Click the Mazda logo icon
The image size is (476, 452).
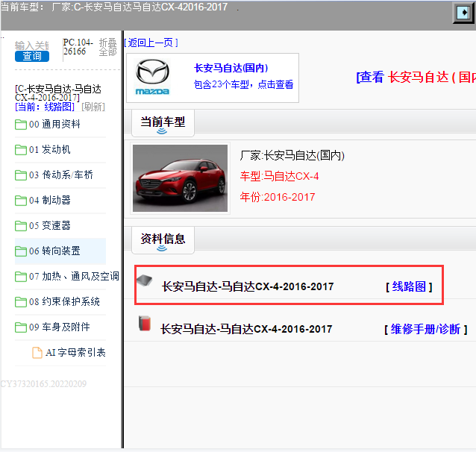pyautogui.click(x=152, y=77)
